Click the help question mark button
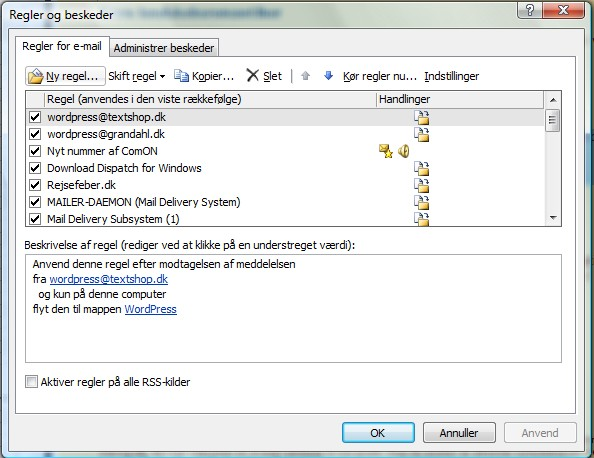 click(530, 10)
